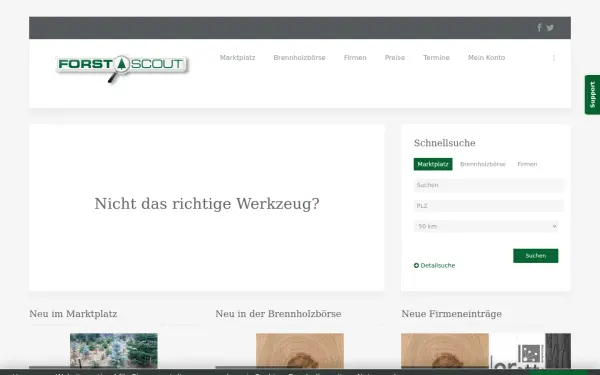Select the Marktplatz tab in Schnellsuche
Viewport: 600px width, 375px height.
click(433, 164)
